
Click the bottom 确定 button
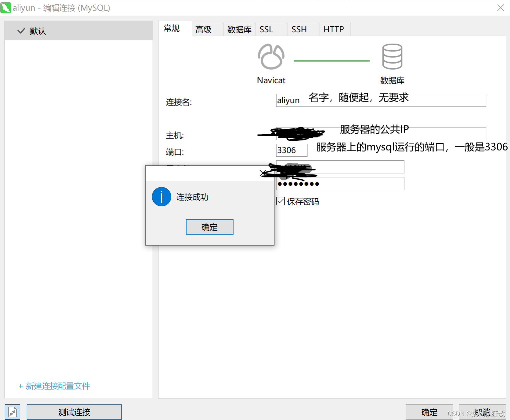(429, 412)
